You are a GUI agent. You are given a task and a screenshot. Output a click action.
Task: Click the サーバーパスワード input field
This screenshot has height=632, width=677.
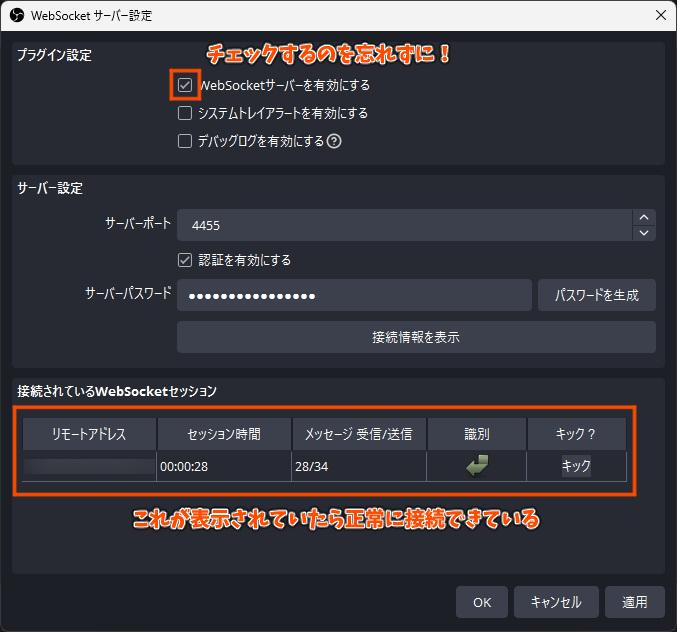pyautogui.click(x=354, y=295)
